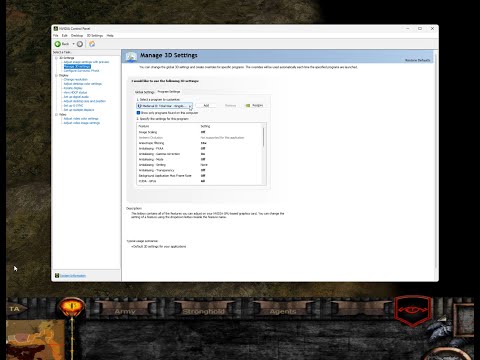Click the green Back arrow icon

[x=58, y=44]
